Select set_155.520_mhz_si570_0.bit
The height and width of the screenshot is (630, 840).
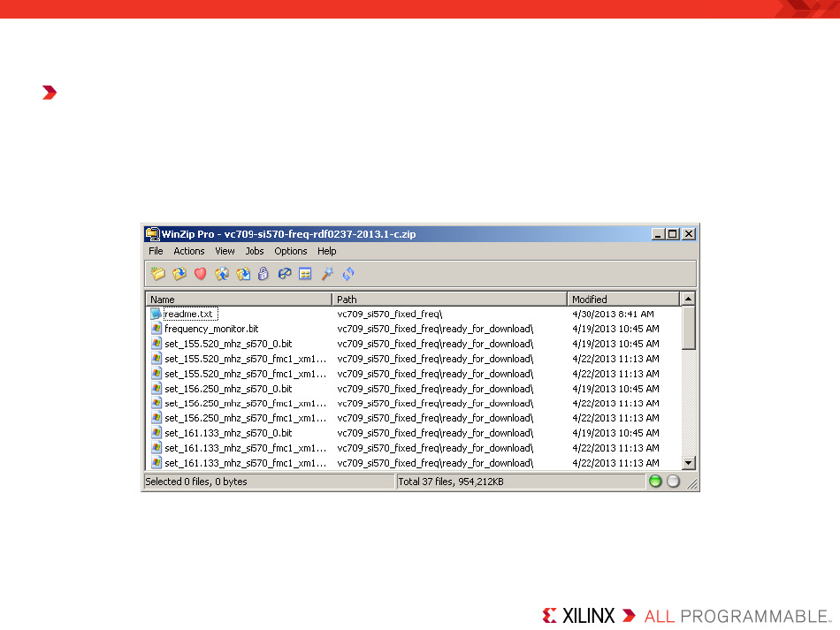[x=229, y=344]
